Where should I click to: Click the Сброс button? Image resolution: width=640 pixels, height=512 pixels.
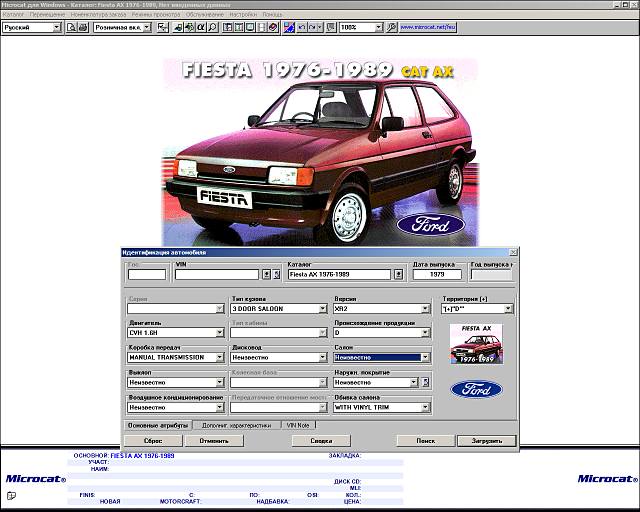coord(153,440)
